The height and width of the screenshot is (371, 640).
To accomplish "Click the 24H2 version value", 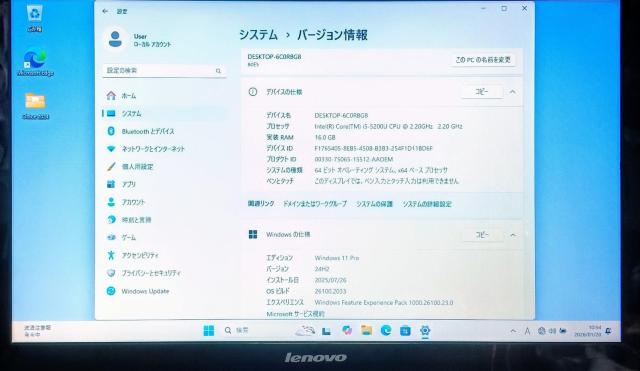I will (x=322, y=269).
